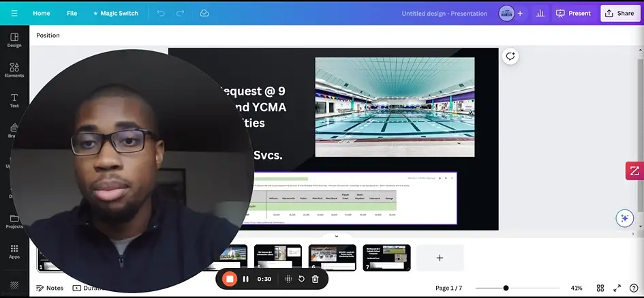The image size is (644, 298).
Task: Click the cloud save status icon
Action: tap(204, 13)
